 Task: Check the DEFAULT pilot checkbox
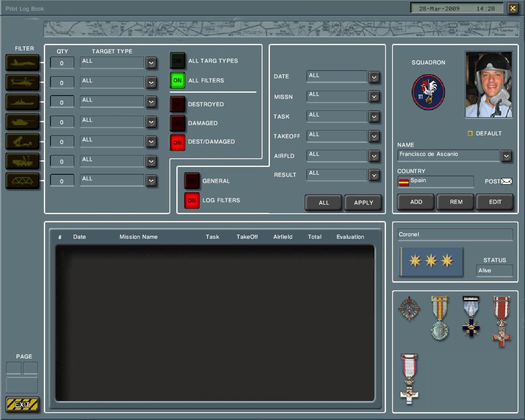tap(470, 133)
